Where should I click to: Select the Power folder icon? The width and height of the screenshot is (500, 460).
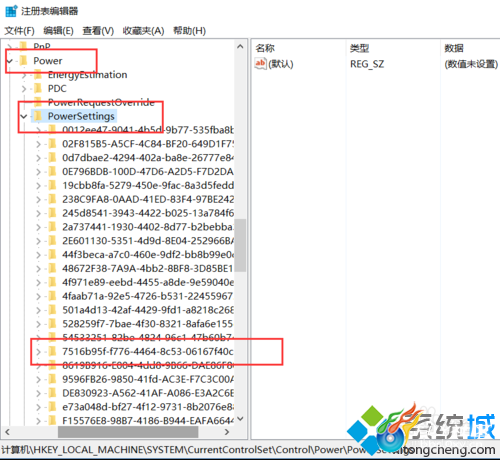pyautogui.click(x=24, y=61)
